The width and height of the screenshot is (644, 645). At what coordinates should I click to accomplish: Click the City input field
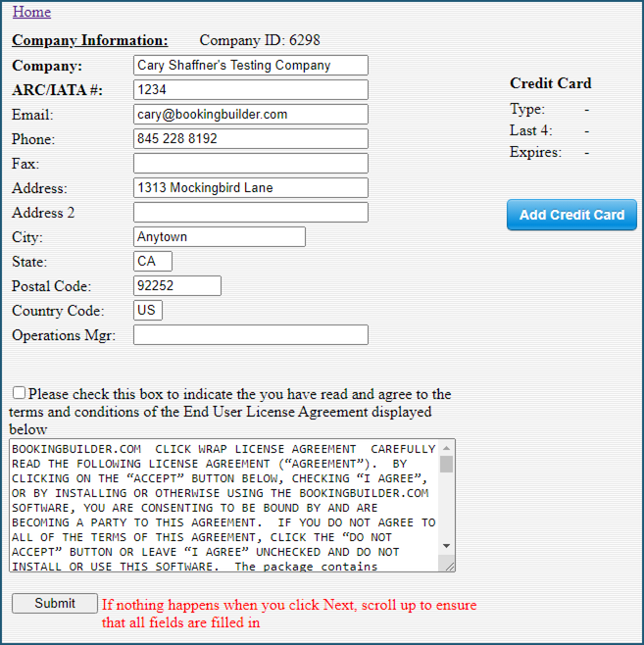[219, 237]
